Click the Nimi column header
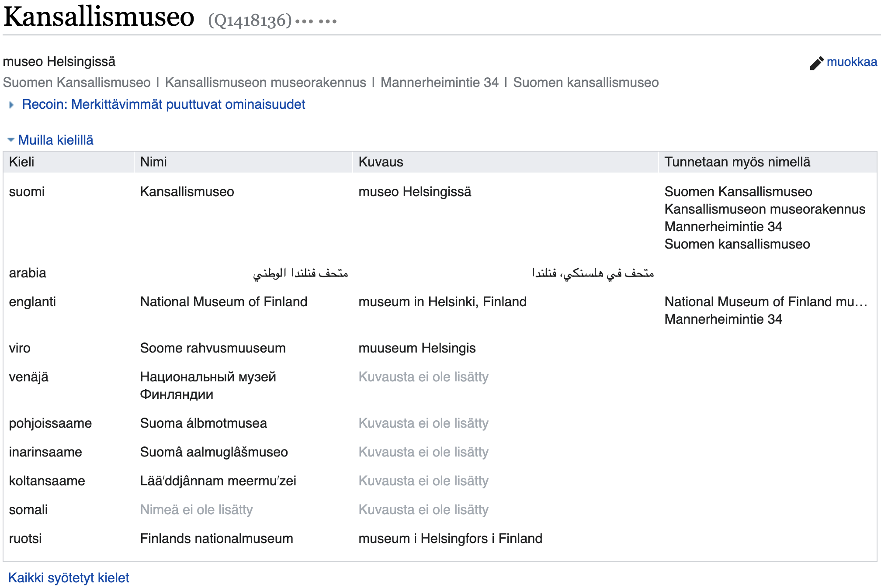Image resolution: width=881 pixels, height=588 pixels. click(243, 162)
